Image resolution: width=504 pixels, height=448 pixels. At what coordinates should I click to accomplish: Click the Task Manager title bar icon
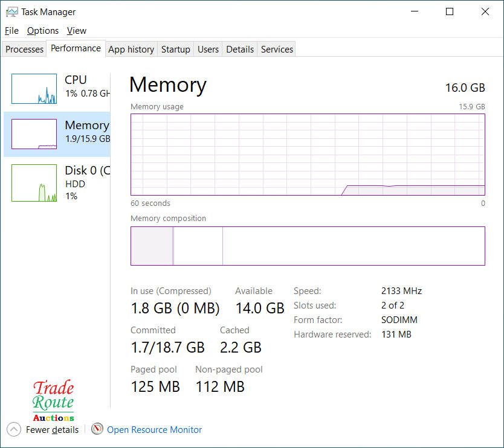click(12, 11)
